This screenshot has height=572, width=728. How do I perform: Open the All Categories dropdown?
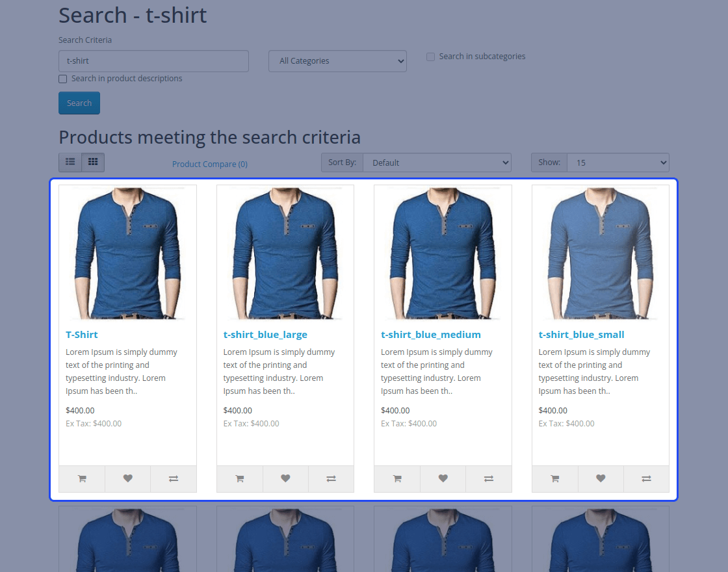tap(337, 61)
